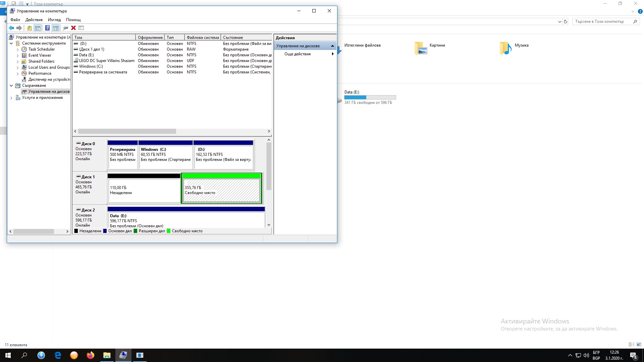This screenshot has width=644, height=362.
Task: Expand the Event Viewer node
Action: point(18,56)
